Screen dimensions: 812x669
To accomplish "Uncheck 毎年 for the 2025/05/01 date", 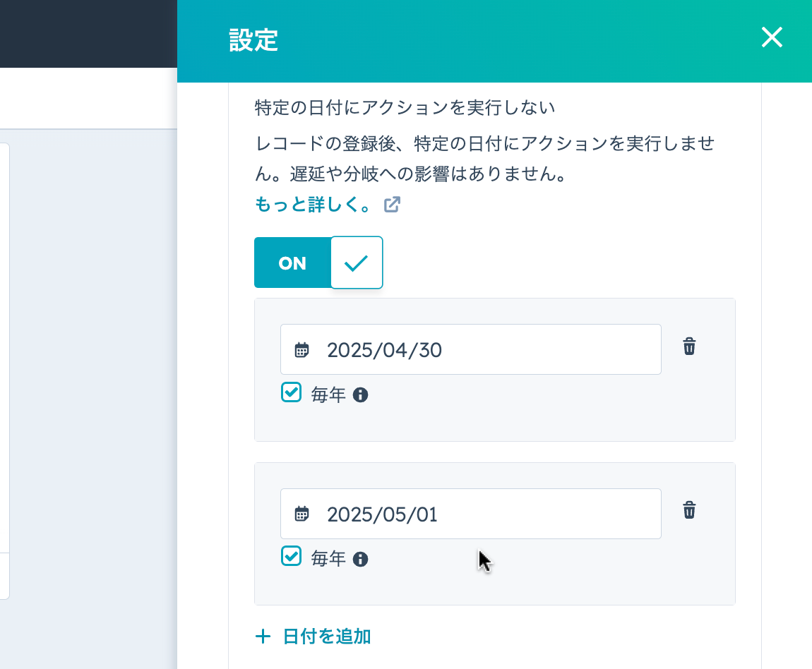I will point(291,556).
